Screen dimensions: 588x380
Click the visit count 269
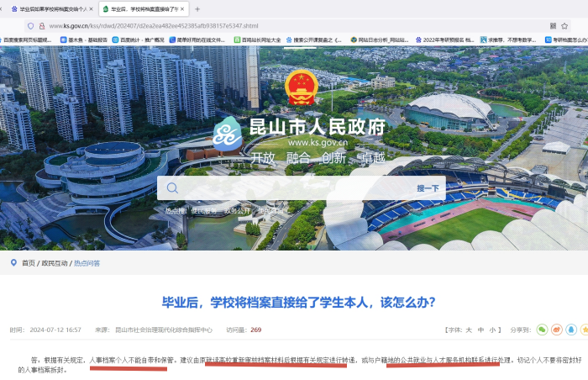point(255,330)
